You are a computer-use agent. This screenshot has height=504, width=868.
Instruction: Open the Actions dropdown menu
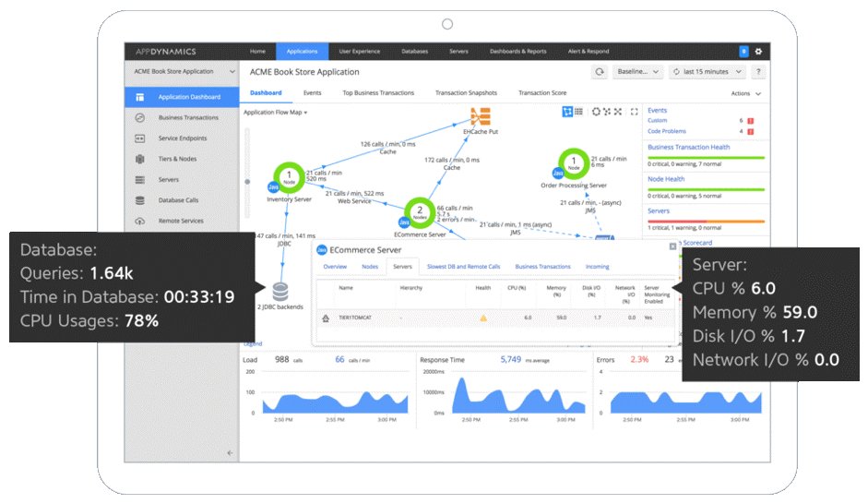pyautogui.click(x=745, y=93)
